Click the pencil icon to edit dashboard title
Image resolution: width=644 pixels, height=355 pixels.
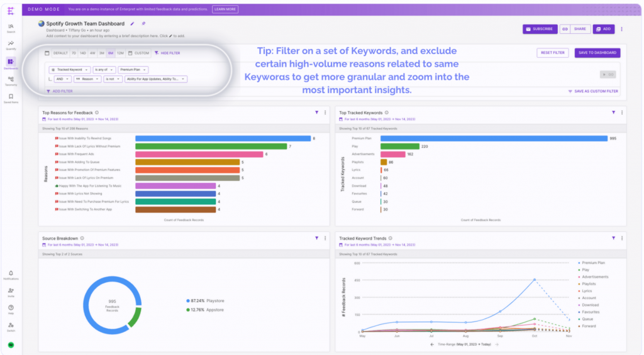(x=132, y=24)
